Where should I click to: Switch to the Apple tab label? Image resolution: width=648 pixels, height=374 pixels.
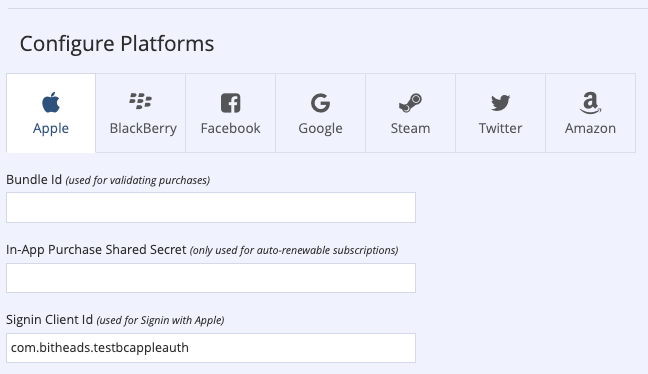tap(51, 129)
